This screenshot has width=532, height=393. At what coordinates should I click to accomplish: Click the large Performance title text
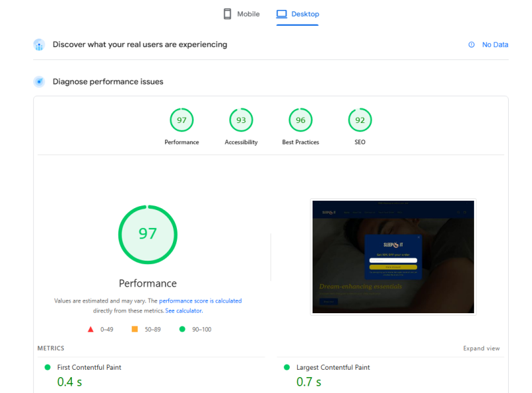(148, 283)
